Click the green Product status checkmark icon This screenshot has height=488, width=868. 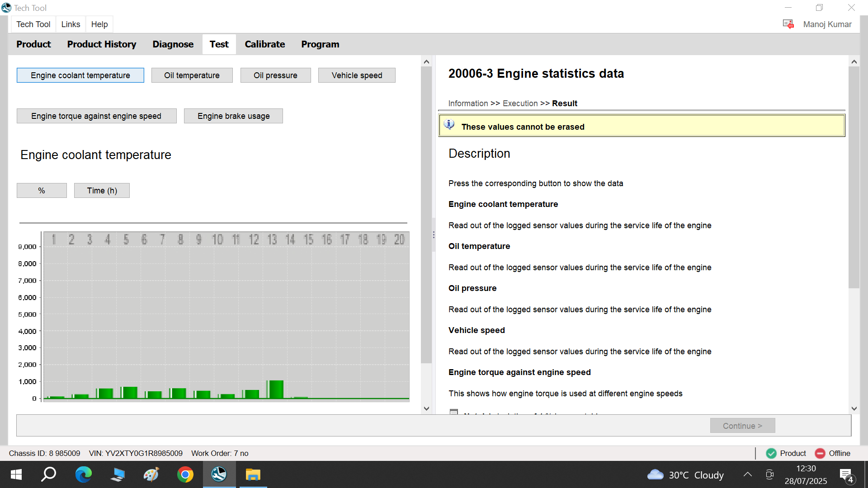point(771,453)
